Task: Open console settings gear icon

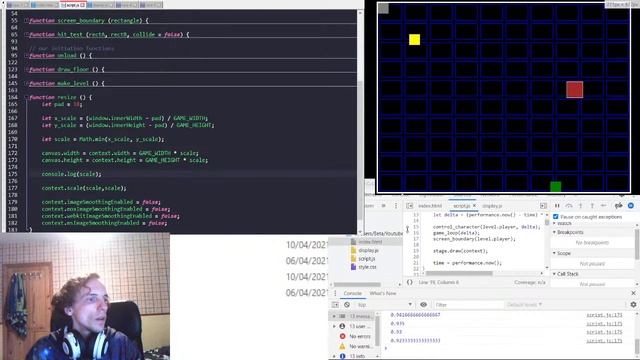Action: click(633, 304)
